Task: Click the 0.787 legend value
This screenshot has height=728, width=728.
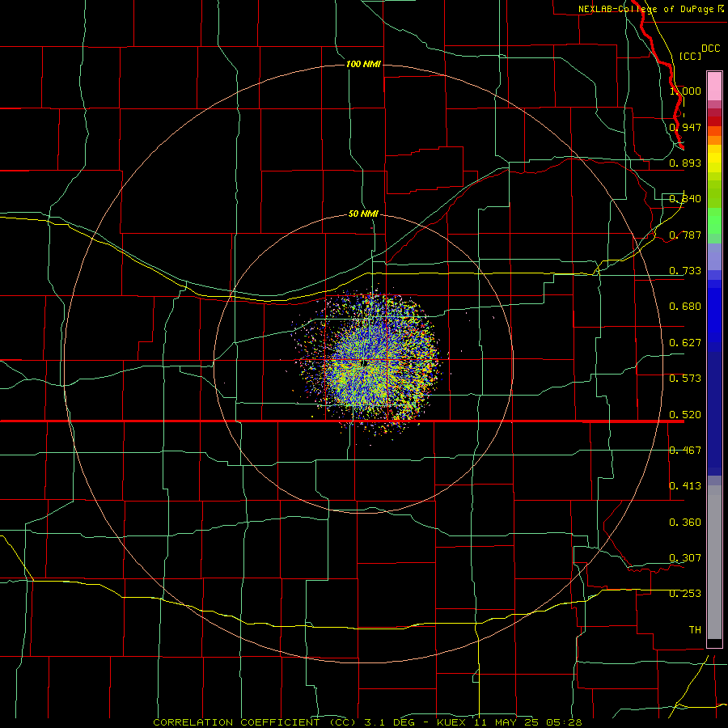Action: tap(685, 235)
